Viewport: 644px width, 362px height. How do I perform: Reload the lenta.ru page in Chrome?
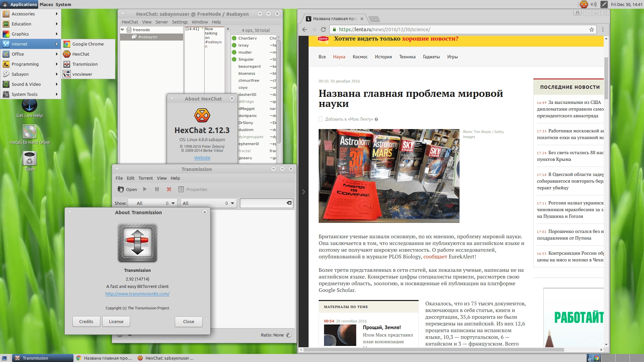click(323, 29)
